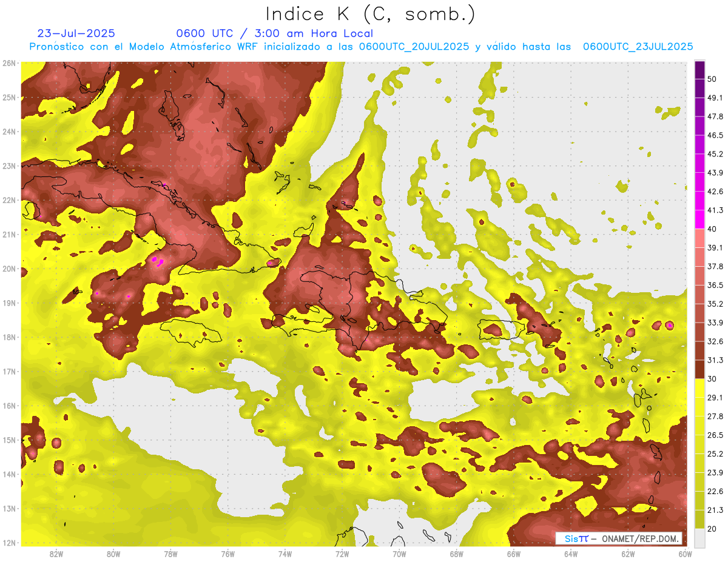Select the "12N" latitude label
Viewport: 728px width, 562px height.
8,543
